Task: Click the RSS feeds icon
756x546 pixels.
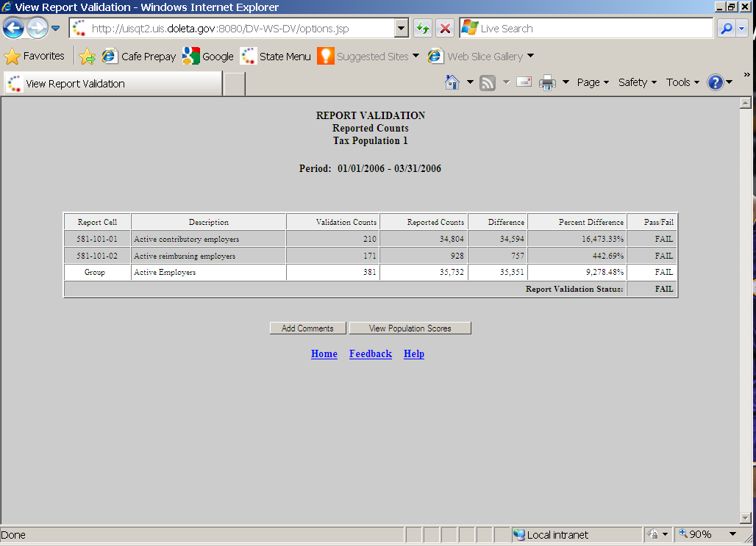Action: (487, 83)
